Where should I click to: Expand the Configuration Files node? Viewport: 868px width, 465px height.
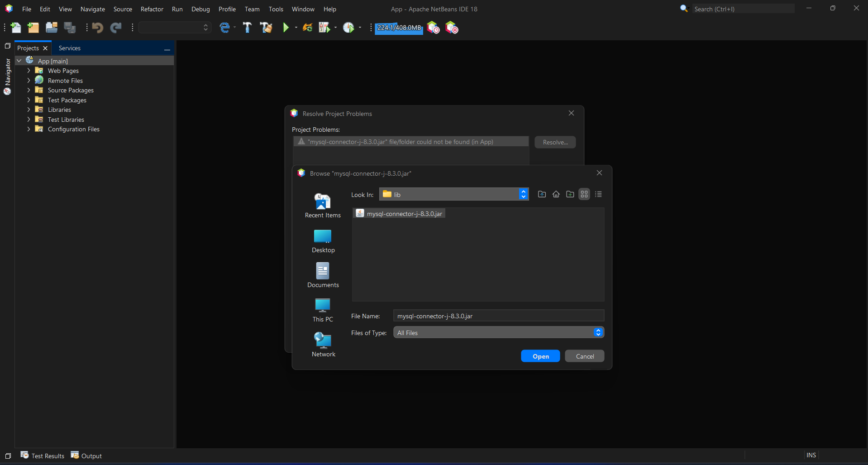[29, 129]
